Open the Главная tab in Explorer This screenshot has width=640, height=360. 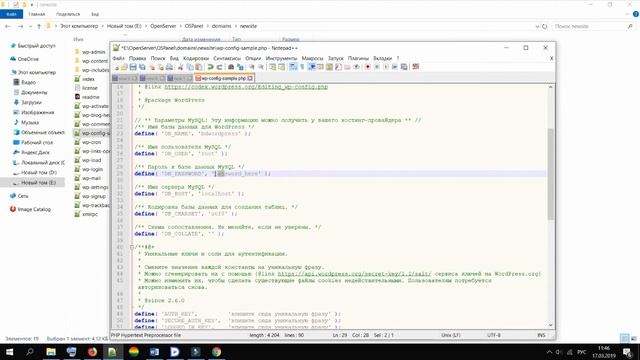(36, 14)
